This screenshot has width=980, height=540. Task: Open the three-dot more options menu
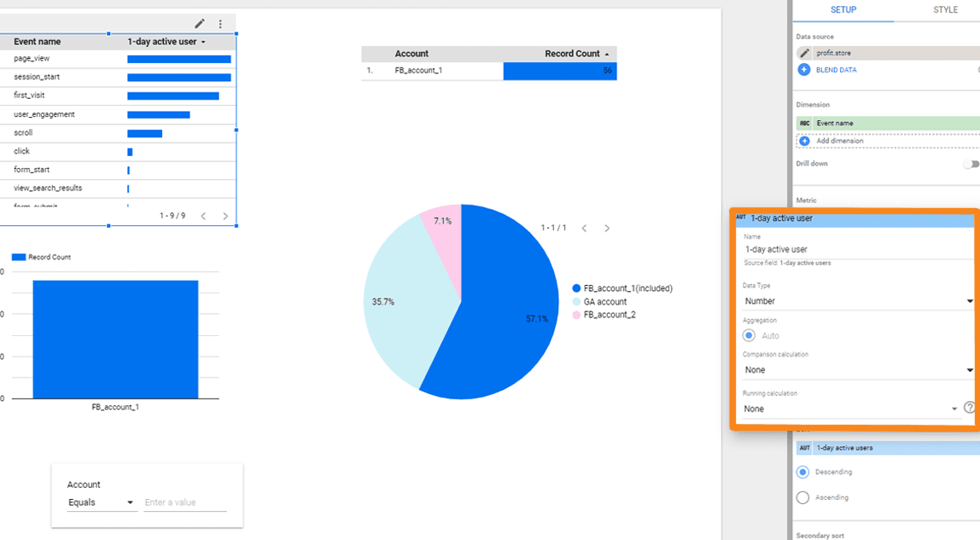(x=220, y=24)
